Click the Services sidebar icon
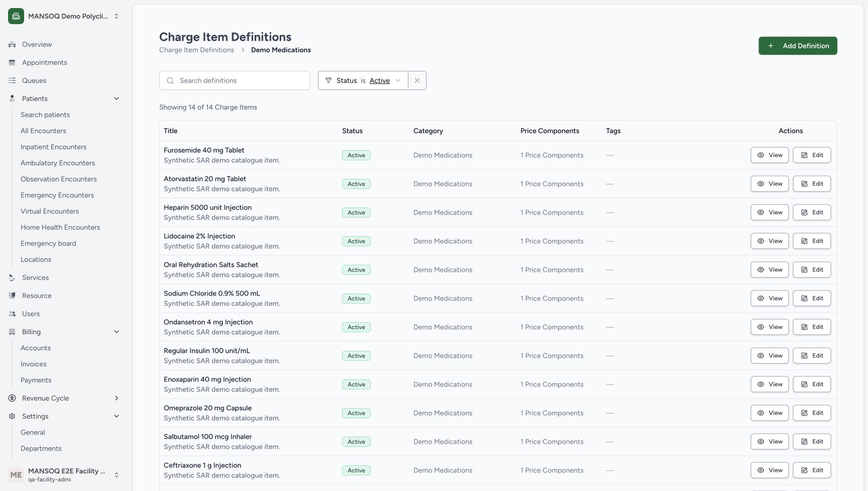 click(12, 277)
